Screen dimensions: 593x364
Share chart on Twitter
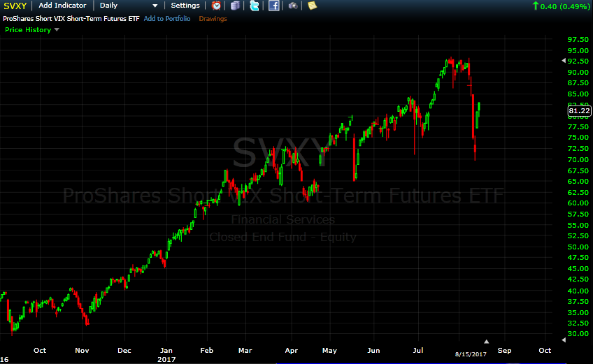click(x=255, y=6)
